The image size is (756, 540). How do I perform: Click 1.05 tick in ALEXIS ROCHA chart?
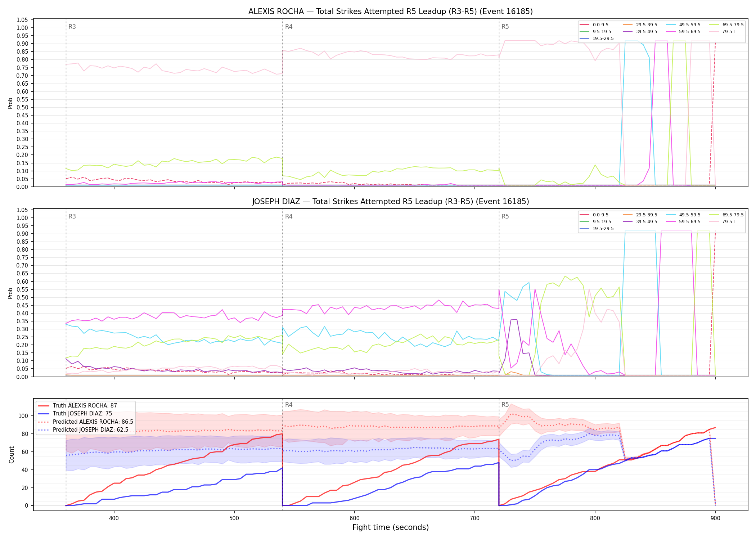tap(22, 20)
